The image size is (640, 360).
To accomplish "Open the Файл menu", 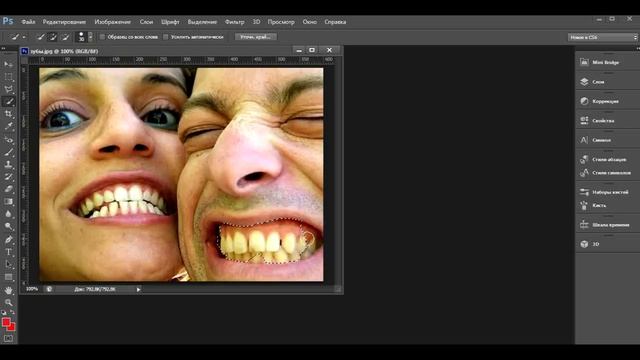I will (x=28, y=22).
